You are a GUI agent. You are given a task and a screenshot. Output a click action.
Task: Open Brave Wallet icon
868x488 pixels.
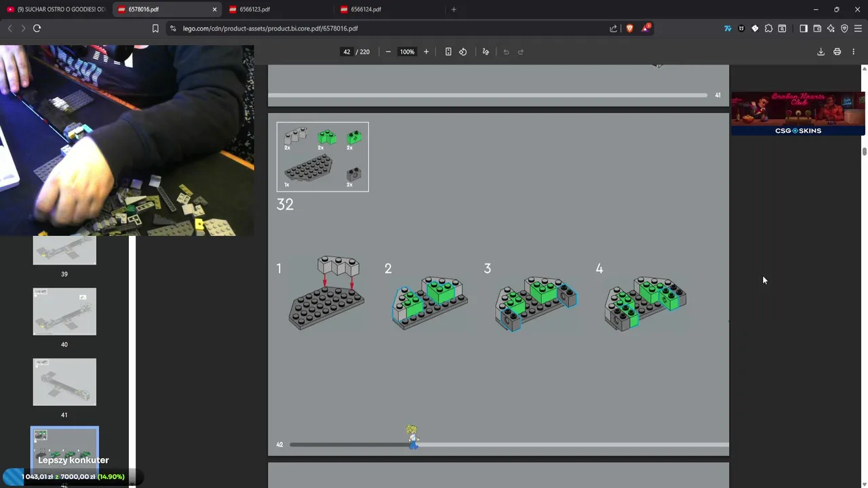(817, 28)
